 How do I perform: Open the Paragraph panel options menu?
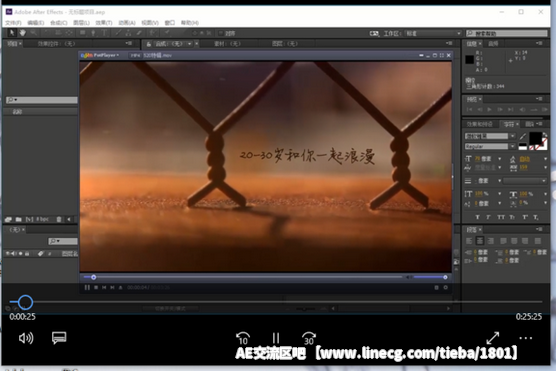click(539, 229)
